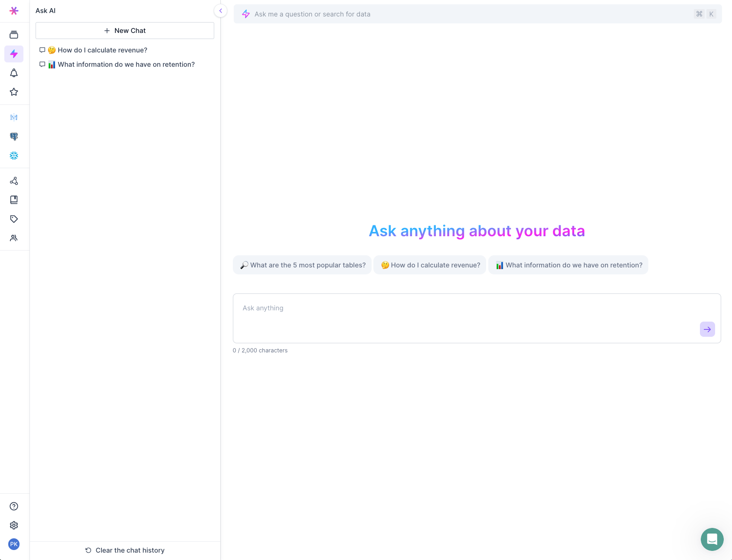Click the purple submit arrow button
The image size is (732, 560).
click(x=707, y=329)
